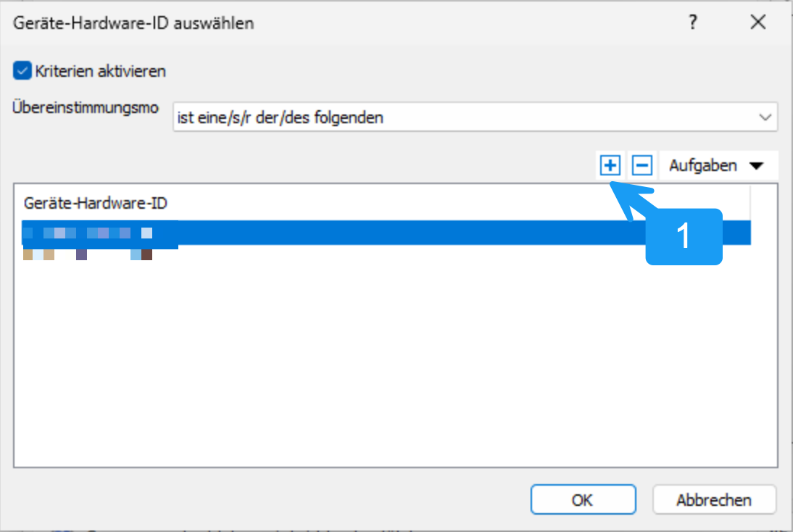Click the "Übereinstimmungsmo" label
The height and width of the screenshot is (532, 793).
click(86, 108)
